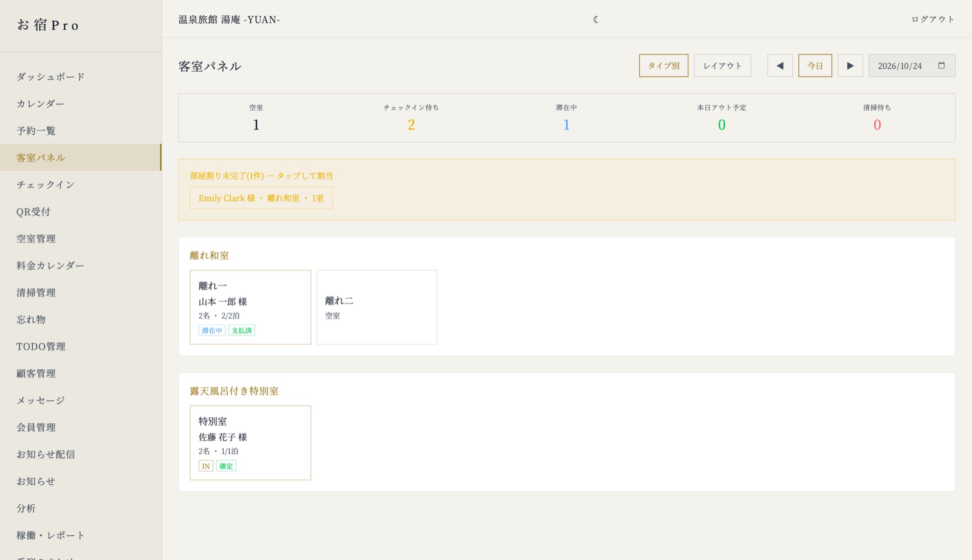The width and height of the screenshot is (972, 560).
Task: Select the vacant 離れ二 room card
Action: point(377,307)
